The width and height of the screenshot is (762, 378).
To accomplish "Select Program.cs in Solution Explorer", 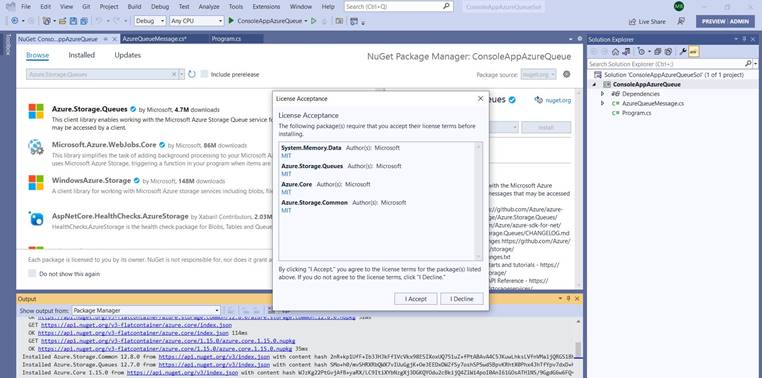I will 637,113.
